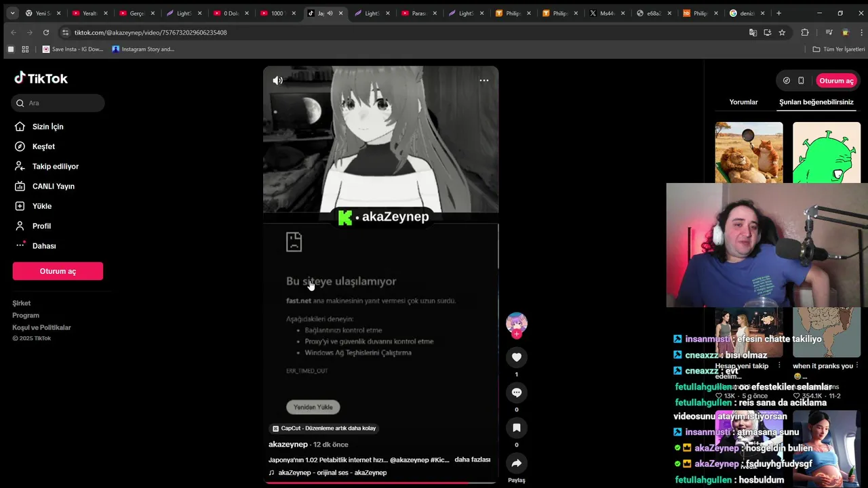Open the browser extensions puzzle icon
Image resolution: width=868 pixels, height=488 pixels.
[x=805, y=33]
